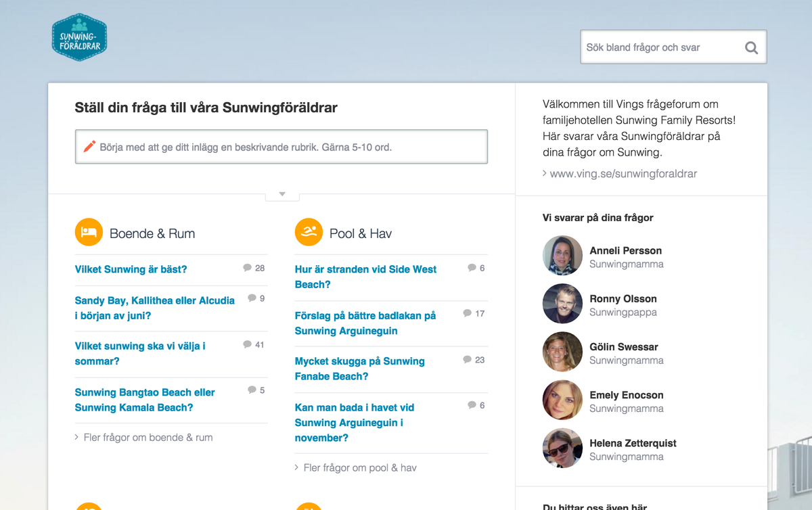Open Sandy Bay, Kallithea eller Alcudia question
The height and width of the screenshot is (510, 812).
pyautogui.click(x=155, y=308)
